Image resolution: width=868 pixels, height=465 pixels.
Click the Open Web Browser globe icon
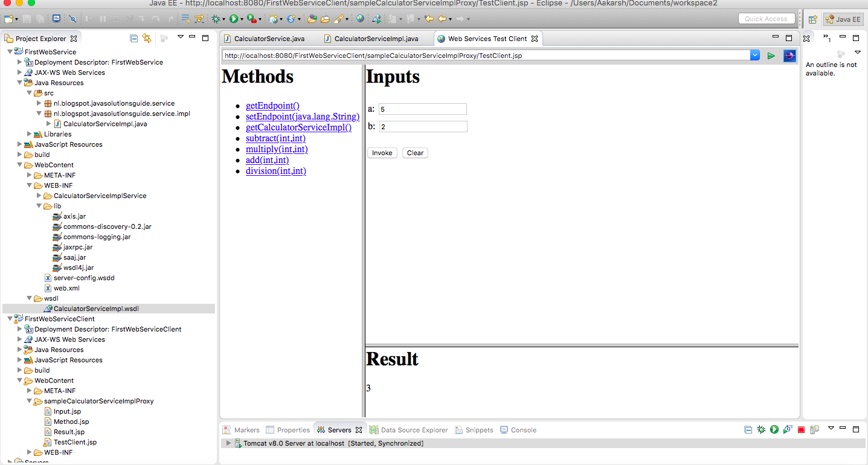(361, 19)
